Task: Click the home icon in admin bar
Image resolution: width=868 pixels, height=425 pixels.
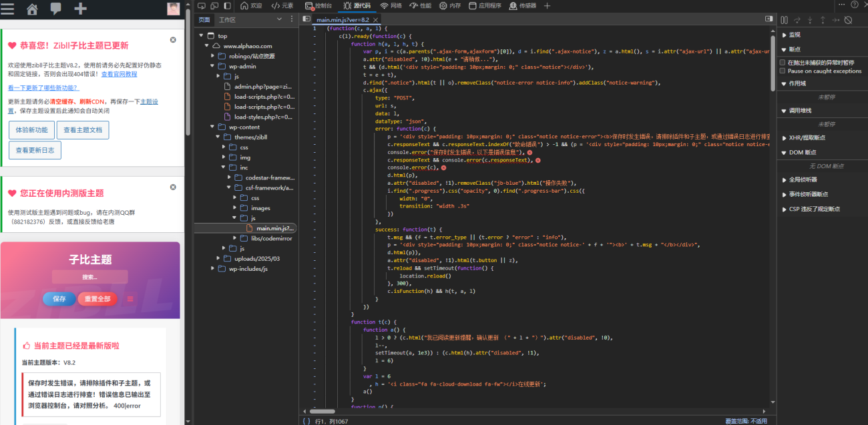Action: 32,9
